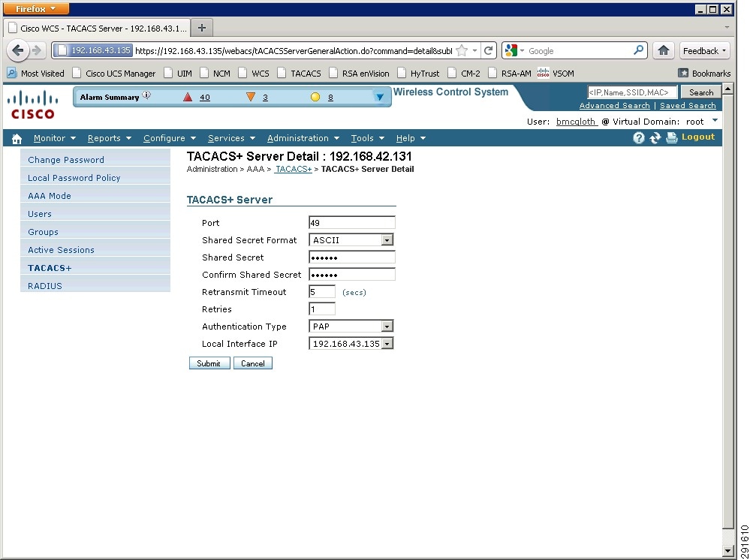Open a new browser tab
The width and height of the screenshot is (750, 560).
click(202, 28)
